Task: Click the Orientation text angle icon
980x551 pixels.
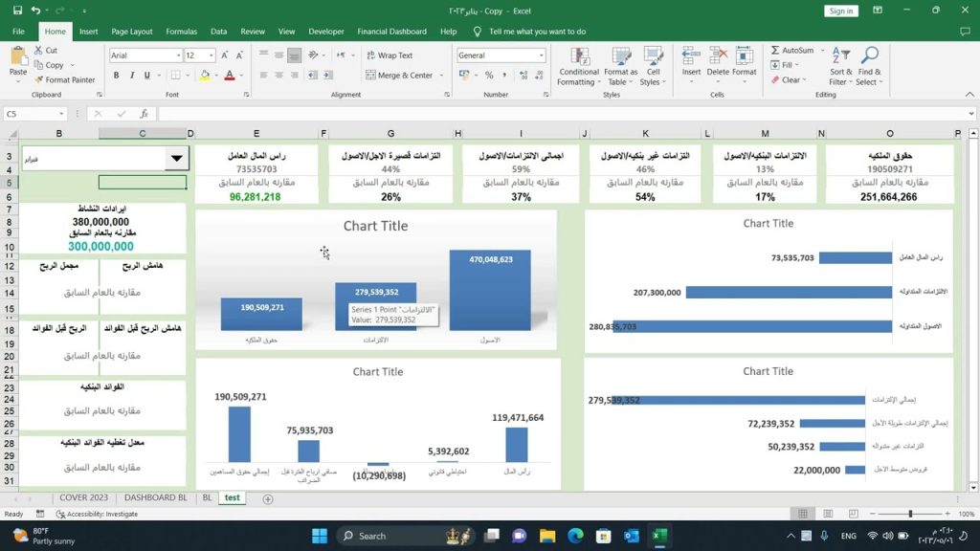Action: [313, 55]
